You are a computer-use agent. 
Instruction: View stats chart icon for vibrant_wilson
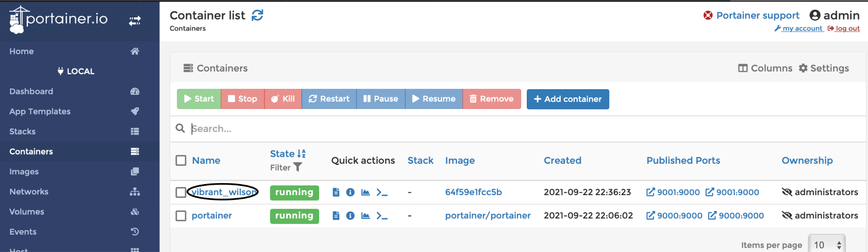(x=365, y=192)
